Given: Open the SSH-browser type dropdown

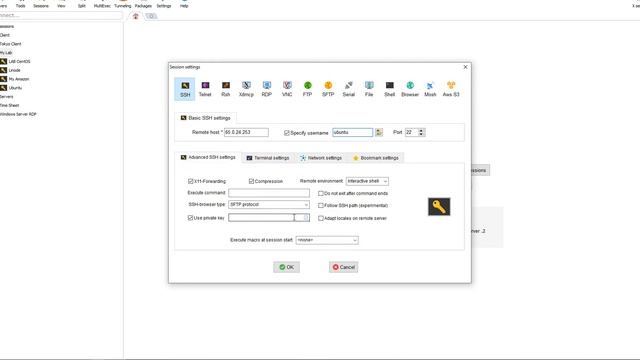Looking at the screenshot, I should [x=269, y=204].
